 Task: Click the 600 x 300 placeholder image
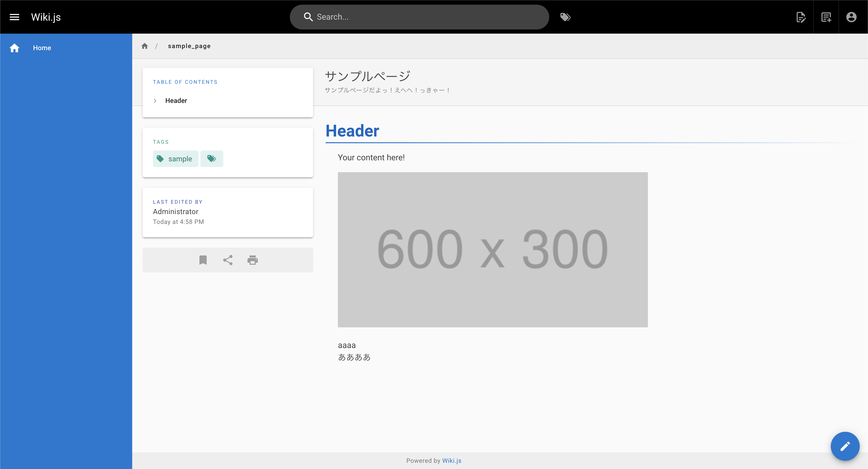click(x=493, y=249)
